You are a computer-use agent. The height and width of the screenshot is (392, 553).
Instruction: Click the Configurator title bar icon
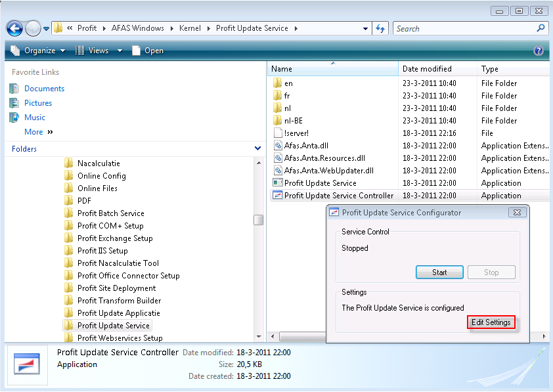pyautogui.click(x=334, y=212)
